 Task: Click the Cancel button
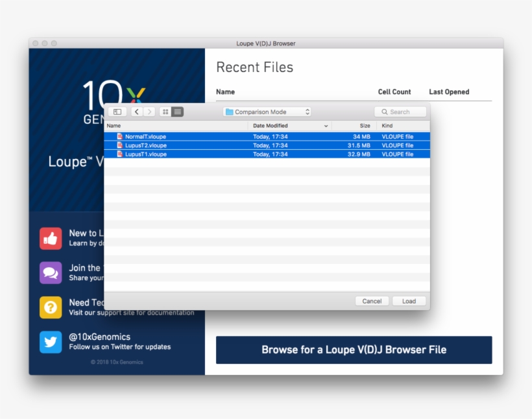point(371,300)
